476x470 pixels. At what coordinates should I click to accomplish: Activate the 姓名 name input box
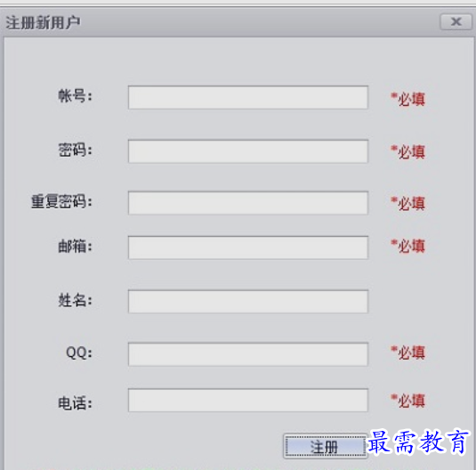248,302
